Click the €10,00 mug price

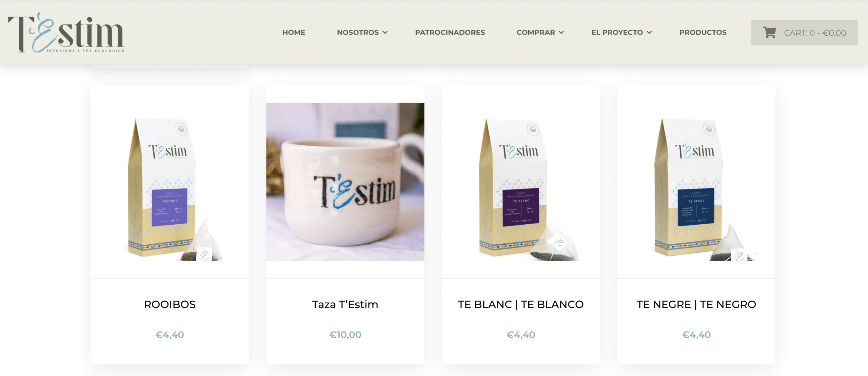click(345, 335)
